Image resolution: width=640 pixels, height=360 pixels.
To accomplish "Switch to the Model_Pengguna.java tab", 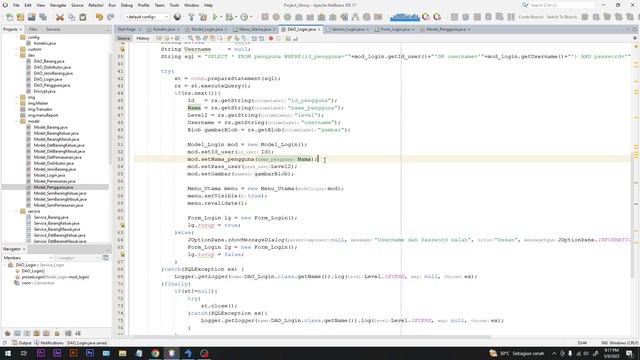I will tap(446, 29).
